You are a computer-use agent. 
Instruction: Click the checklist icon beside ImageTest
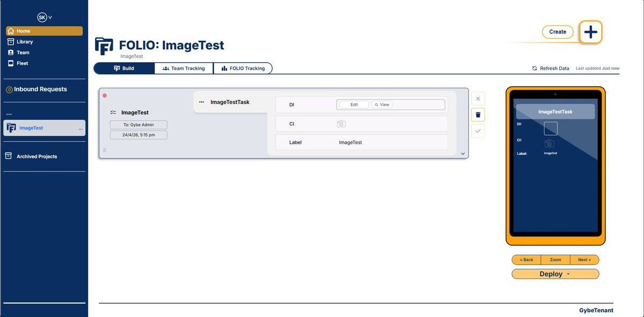coord(113,113)
